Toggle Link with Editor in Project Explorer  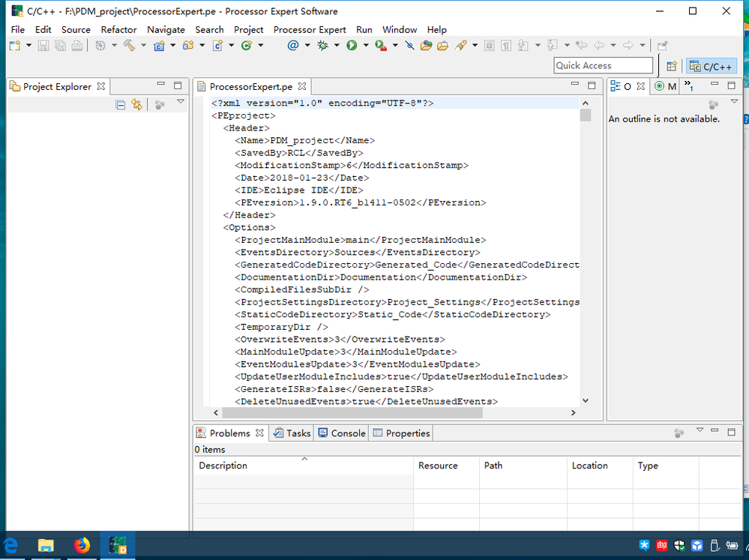click(137, 105)
